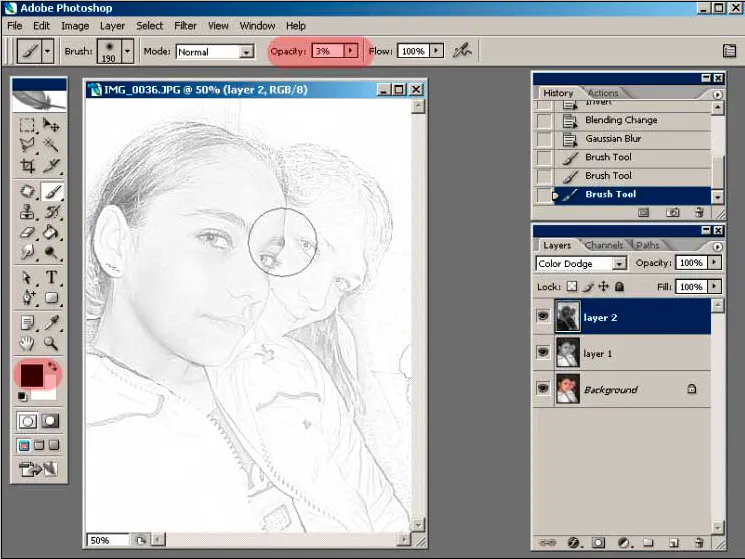745x559 pixels.
Task: Select the Zoom magnifier tool
Action: pos(51,343)
